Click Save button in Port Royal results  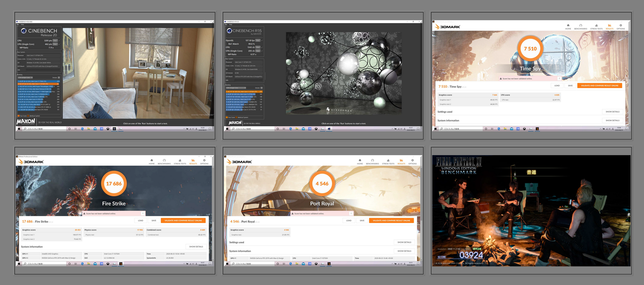(362, 221)
